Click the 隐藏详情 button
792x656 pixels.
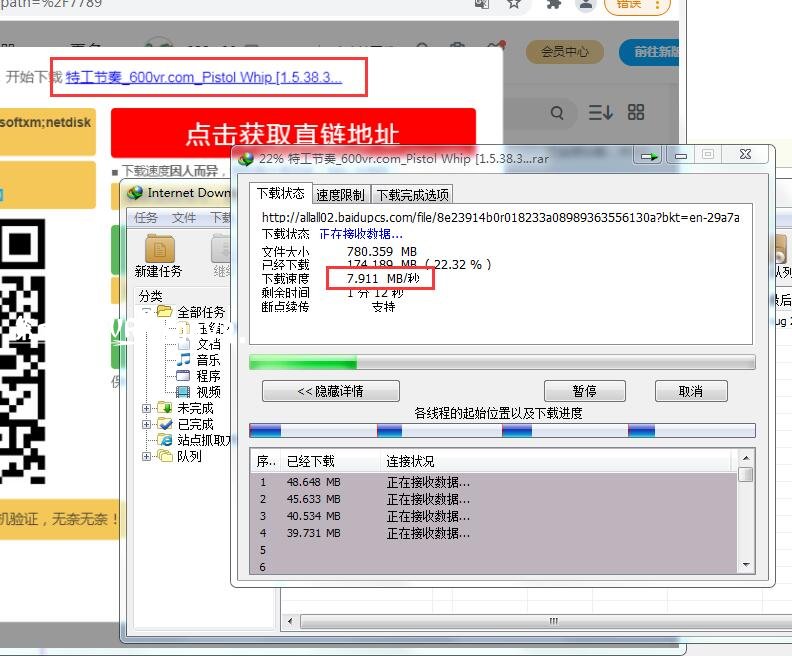pos(331,391)
